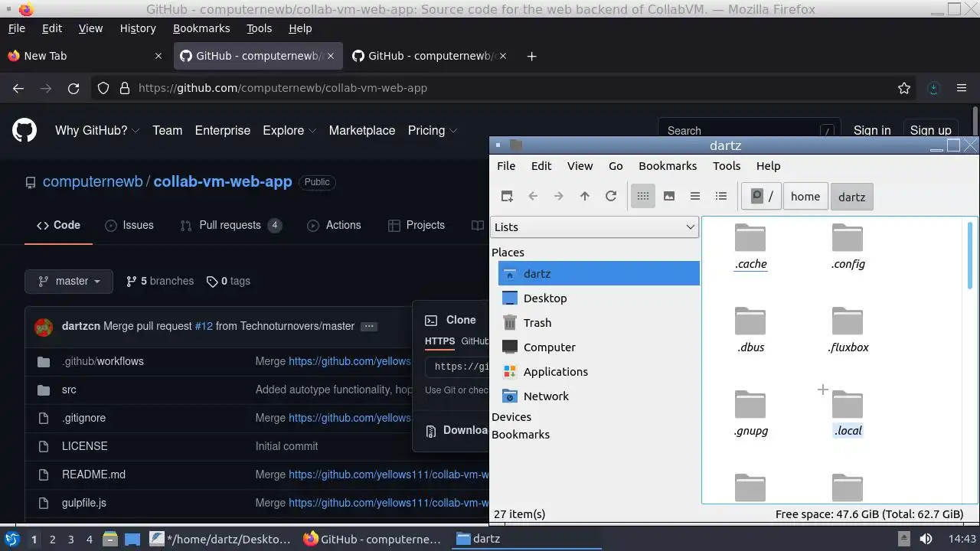Switch to the New Tab browser tab
980x551 pixels.
point(85,56)
